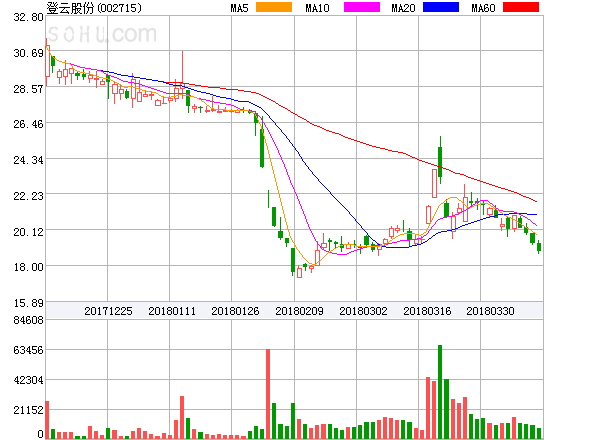The width and height of the screenshot is (600, 440).
Task: Click the 42304 volume axis label
Action: (28, 380)
